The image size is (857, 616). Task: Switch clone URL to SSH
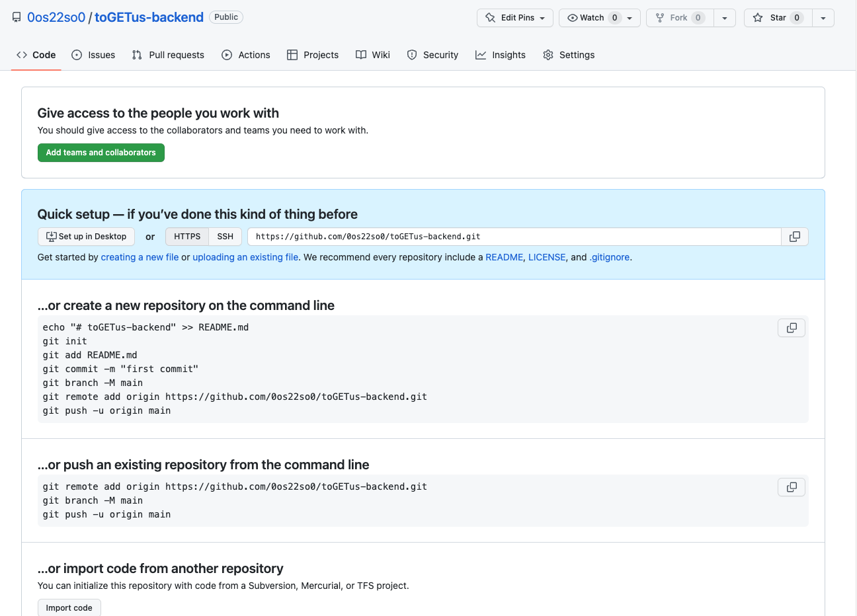(225, 237)
